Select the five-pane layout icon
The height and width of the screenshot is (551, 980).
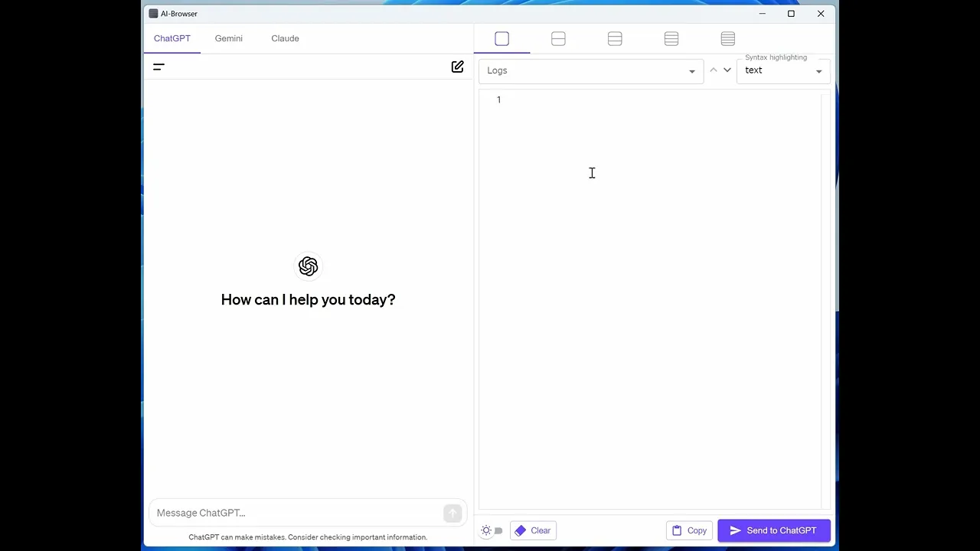click(x=728, y=39)
